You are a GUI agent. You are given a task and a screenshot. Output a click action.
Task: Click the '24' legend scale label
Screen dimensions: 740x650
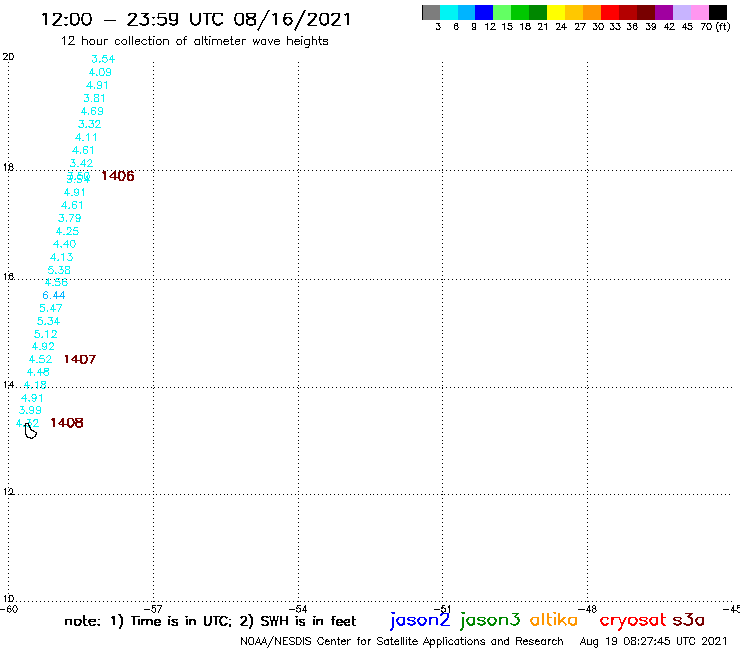point(561,27)
